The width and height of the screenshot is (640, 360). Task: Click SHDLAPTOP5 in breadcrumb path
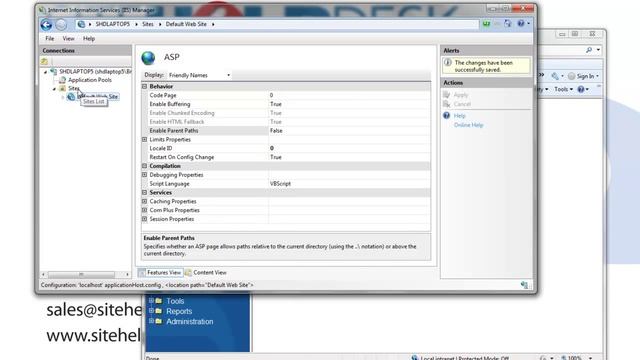point(113,24)
